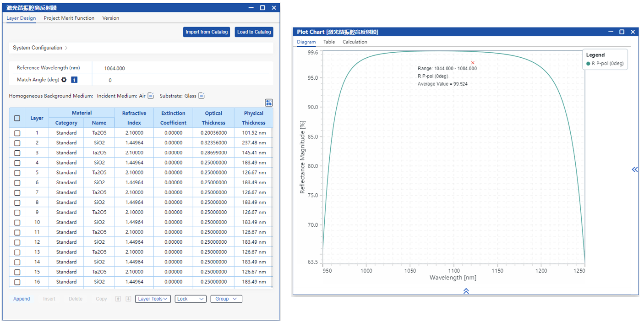Click the edit icon next to Substrate: Glass
644x323 pixels.
(x=202, y=96)
